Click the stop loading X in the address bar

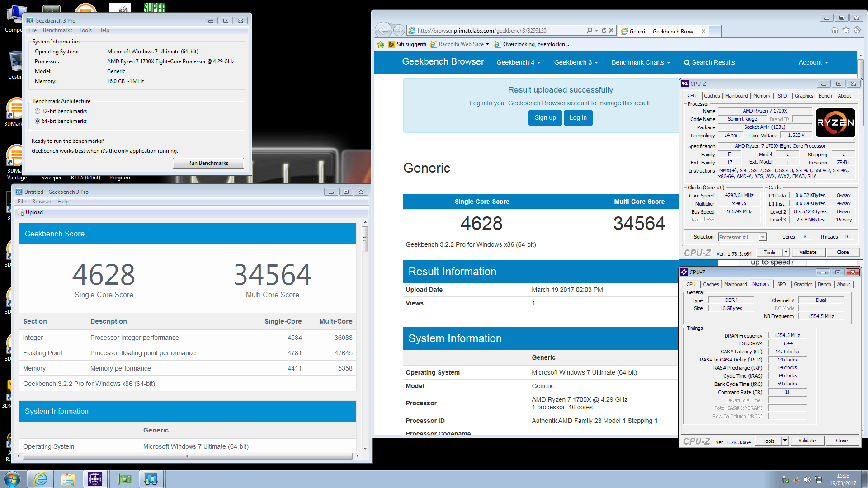(611, 30)
